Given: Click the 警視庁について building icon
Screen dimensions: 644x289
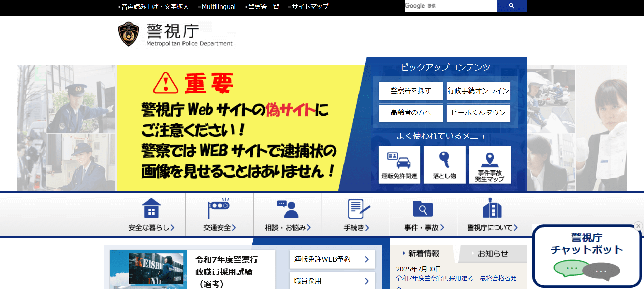Looking at the screenshot, I should [x=492, y=208].
